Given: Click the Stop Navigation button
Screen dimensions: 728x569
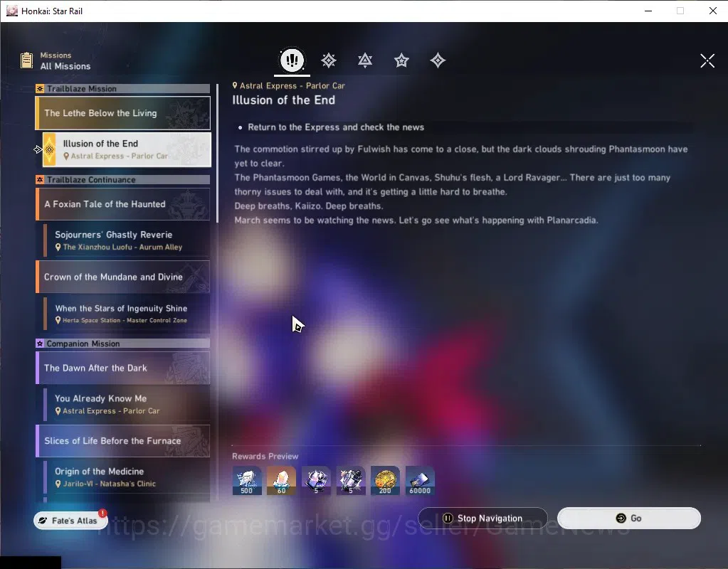Looking at the screenshot, I should [483, 518].
